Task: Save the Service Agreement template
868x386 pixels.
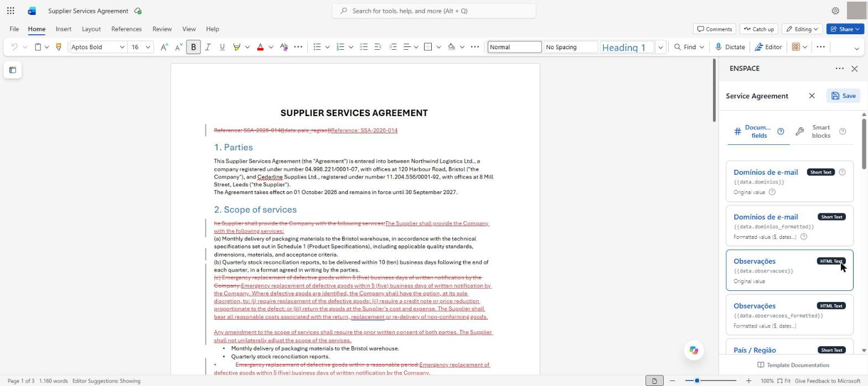Action: coord(844,96)
